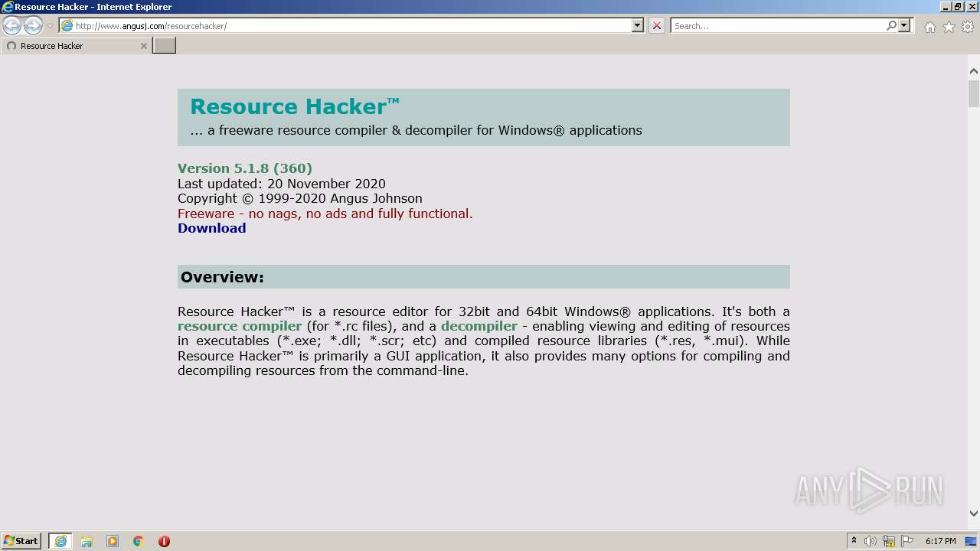Expand the address bar autocomplete dropdown

[637, 25]
